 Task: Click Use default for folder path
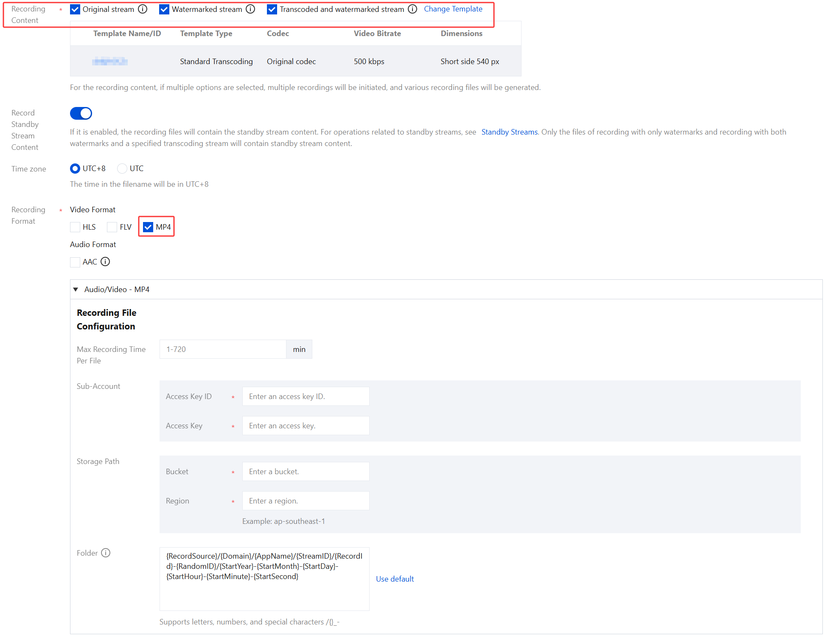click(x=395, y=579)
